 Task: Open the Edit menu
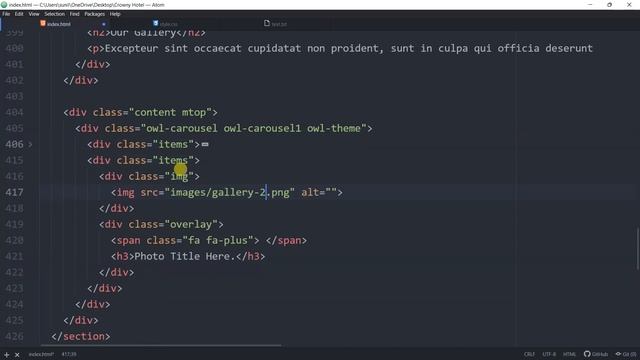(x=19, y=14)
